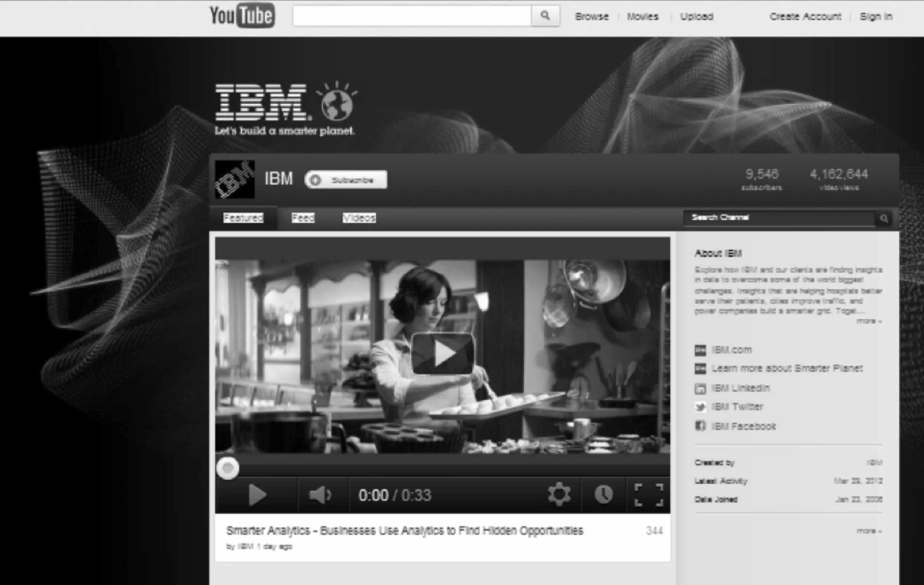Click the Watch Later clock icon

point(603,494)
